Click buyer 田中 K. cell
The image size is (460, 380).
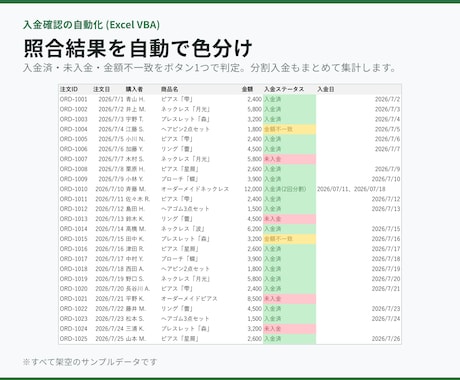(135, 239)
